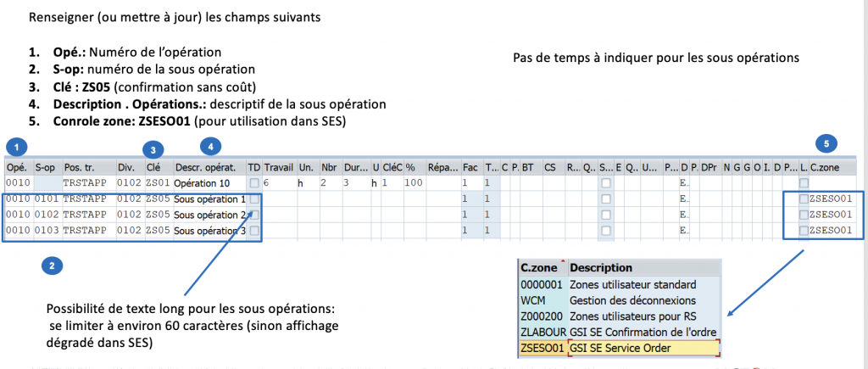868x369 pixels.
Task: Select ZSESO01 GSI SE Service Order entry
Action: [x=619, y=348]
